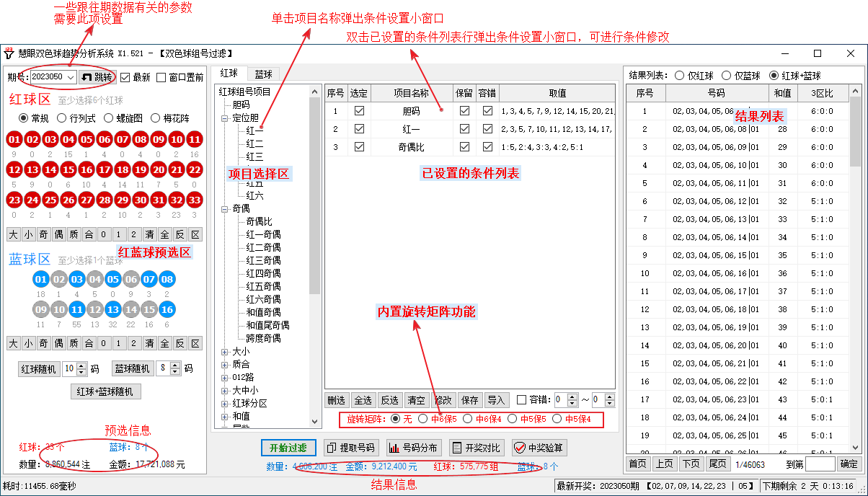868x496 pixels.
Task: Collapse the 奇偶 tree node
Action: pyautogui.click(x=225, y=208)
